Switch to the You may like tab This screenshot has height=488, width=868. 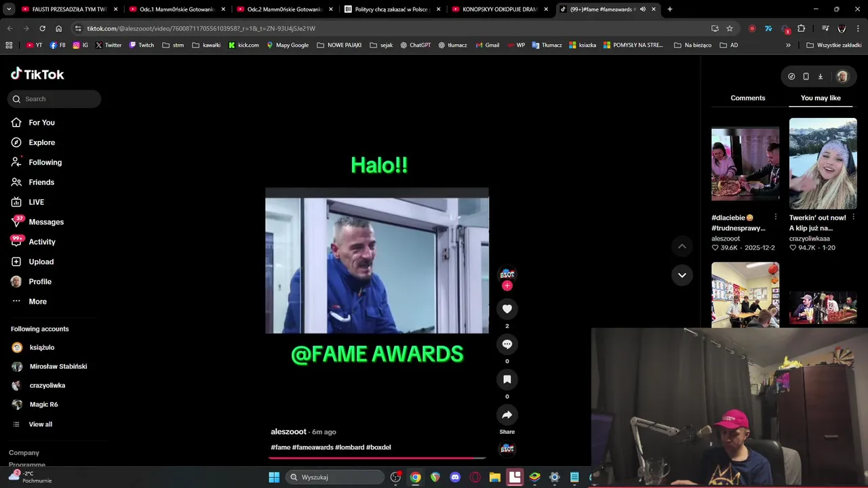821,98
